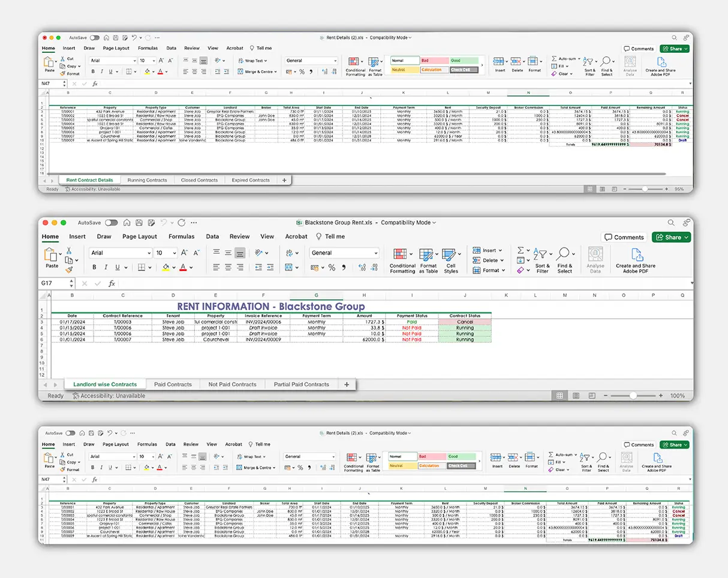Viewport: 728px width, 578px height.
Task: Click Comments button in Blackstone Group Rent window
Action: tap(624, 237)
